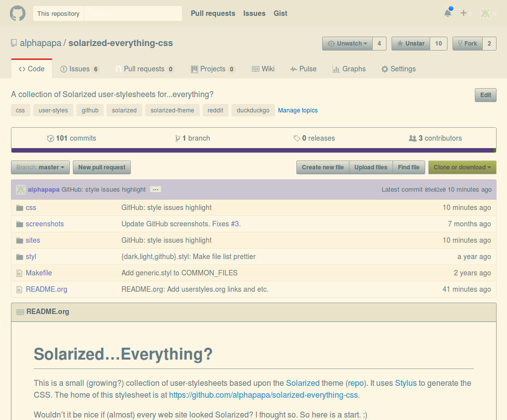Click the Makefile file icon
This screenshot has width=507, height=420.
(x=19, y=273)
